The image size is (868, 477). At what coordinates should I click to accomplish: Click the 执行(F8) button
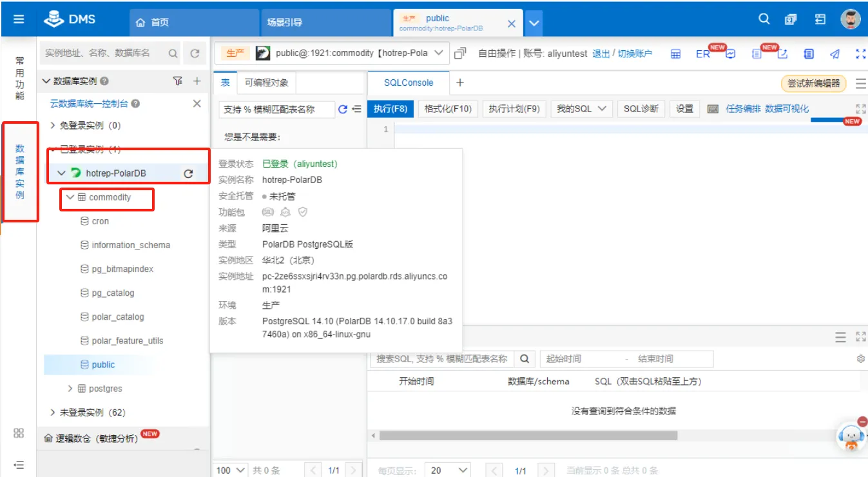pos(391,109)
